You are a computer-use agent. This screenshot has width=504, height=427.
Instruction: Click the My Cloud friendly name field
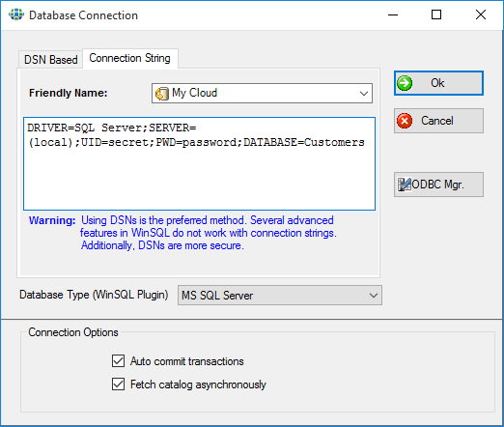click(262, 94)
